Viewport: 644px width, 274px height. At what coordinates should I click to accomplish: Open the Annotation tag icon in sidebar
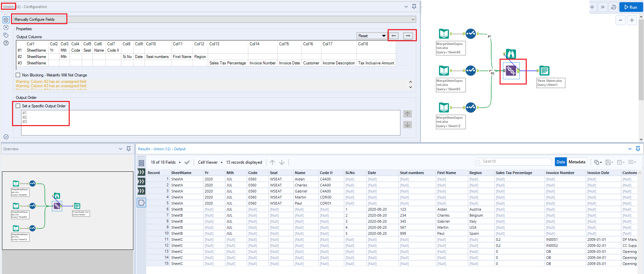(x=6, y=35)
